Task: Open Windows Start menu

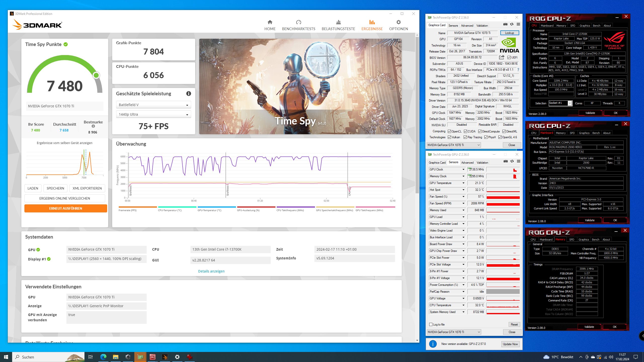Action: tap(6, 357)
